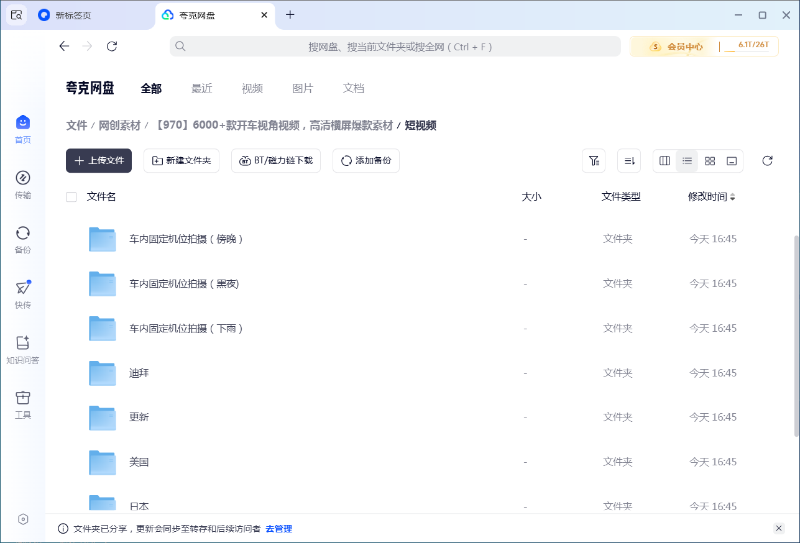The width and height of the screenshot is (800, 543).
Task: Switch to the 文档 tab
Action: click(x=353, y=88)
